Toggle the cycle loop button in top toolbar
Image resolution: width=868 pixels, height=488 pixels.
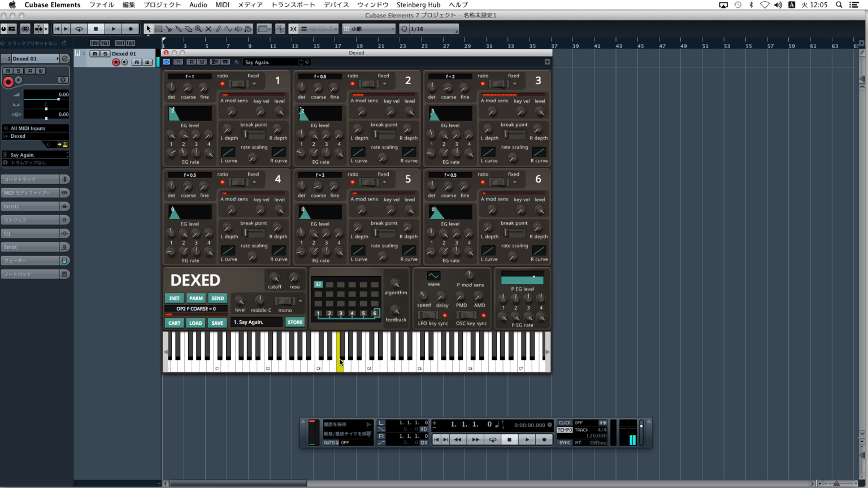tap(79, 29)
